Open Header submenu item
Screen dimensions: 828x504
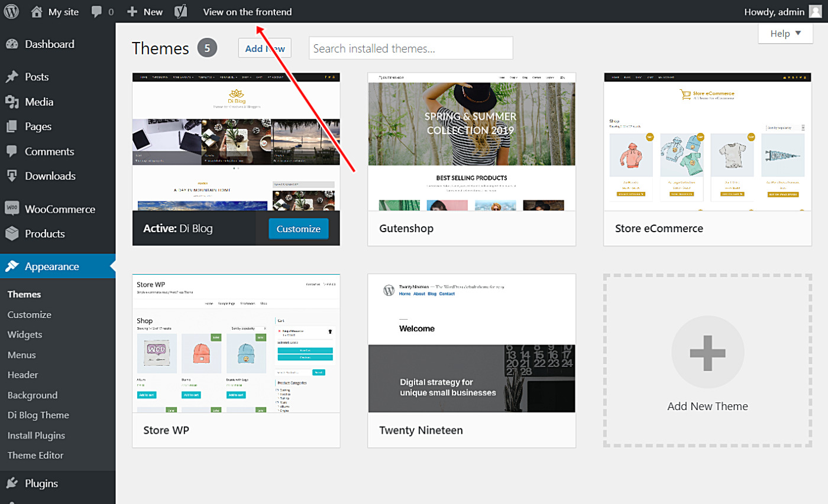click(23, 375)
